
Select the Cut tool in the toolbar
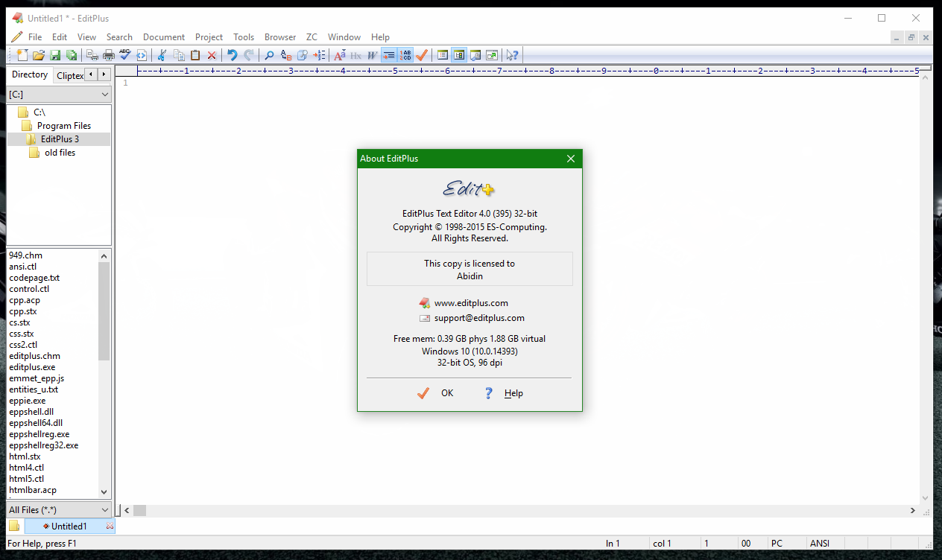coord(163,54)
